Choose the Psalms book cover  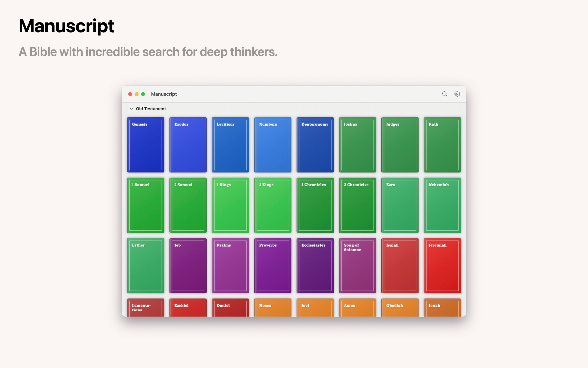tap(230, 266)
